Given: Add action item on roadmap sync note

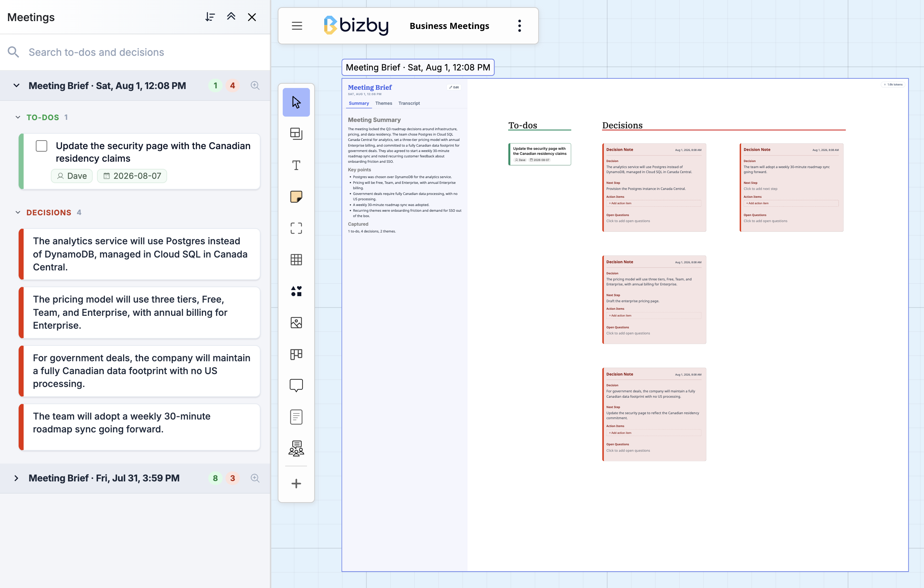Looking at the screenshot, I should click(x=791, y=203).
